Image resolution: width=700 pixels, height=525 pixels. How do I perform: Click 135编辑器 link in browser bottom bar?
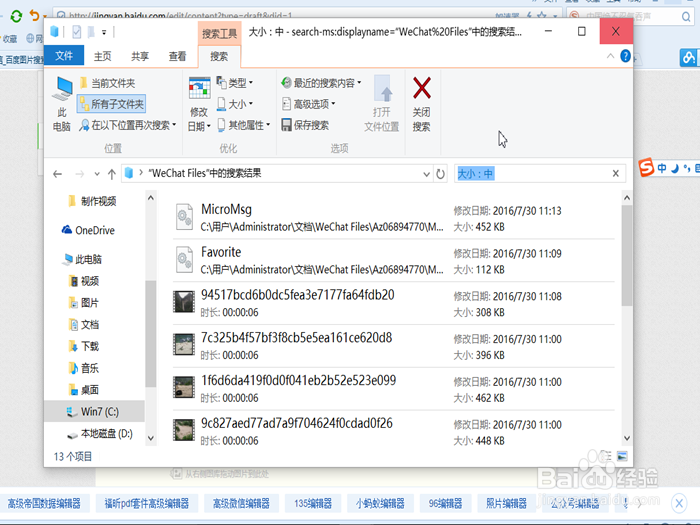(312, 504)
